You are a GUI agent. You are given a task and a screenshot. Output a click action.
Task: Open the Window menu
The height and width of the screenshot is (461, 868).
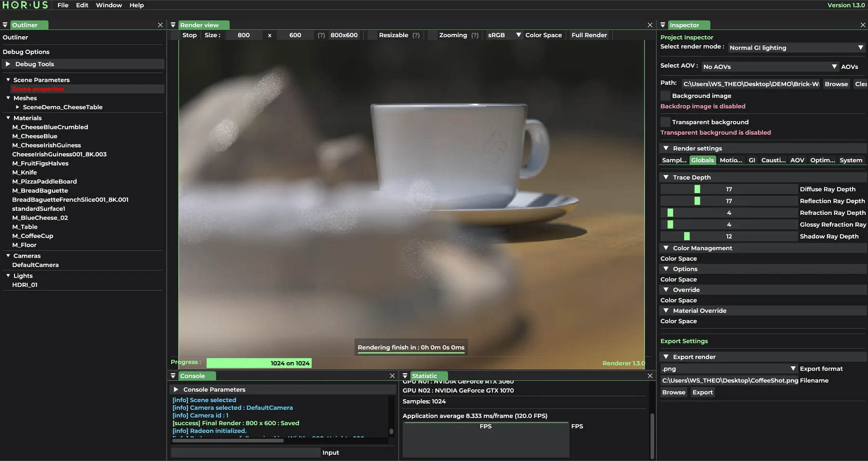click(x=109, y=5)
